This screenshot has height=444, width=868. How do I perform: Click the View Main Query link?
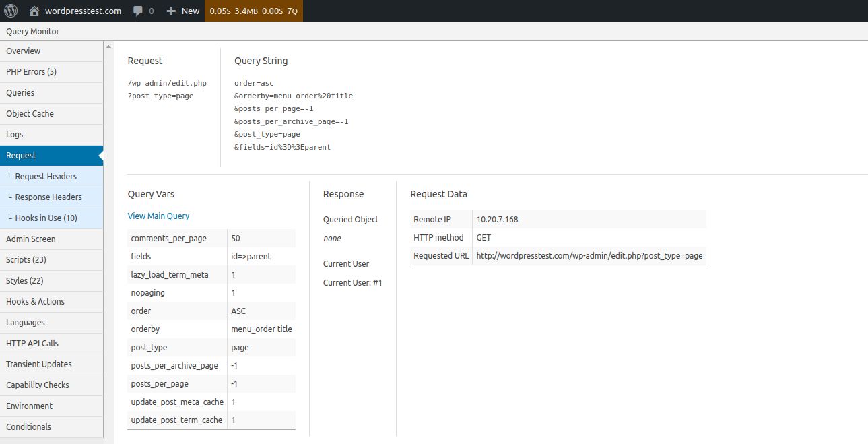158,216
